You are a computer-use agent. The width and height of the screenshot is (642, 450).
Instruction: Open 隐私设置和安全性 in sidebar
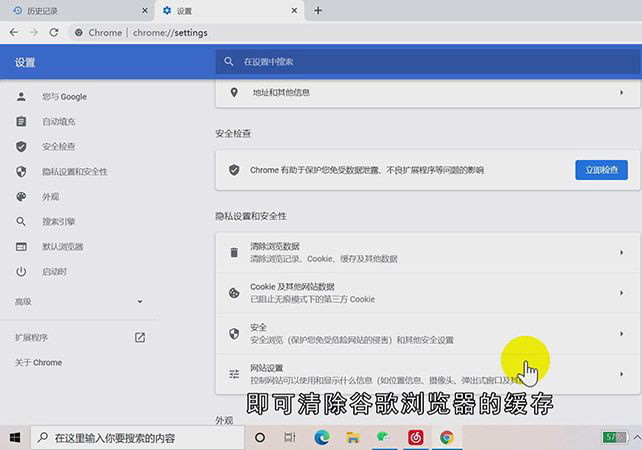tap(75, 172)
